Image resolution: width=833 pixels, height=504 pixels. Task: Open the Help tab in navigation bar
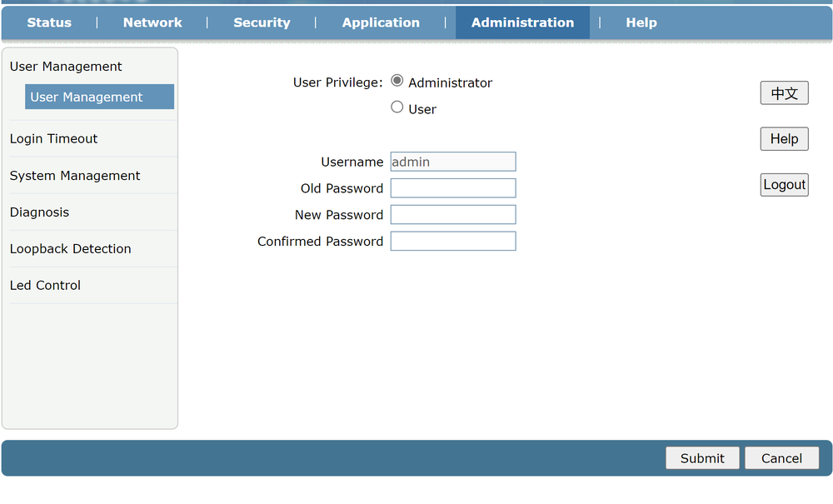(x=641, y=22)
